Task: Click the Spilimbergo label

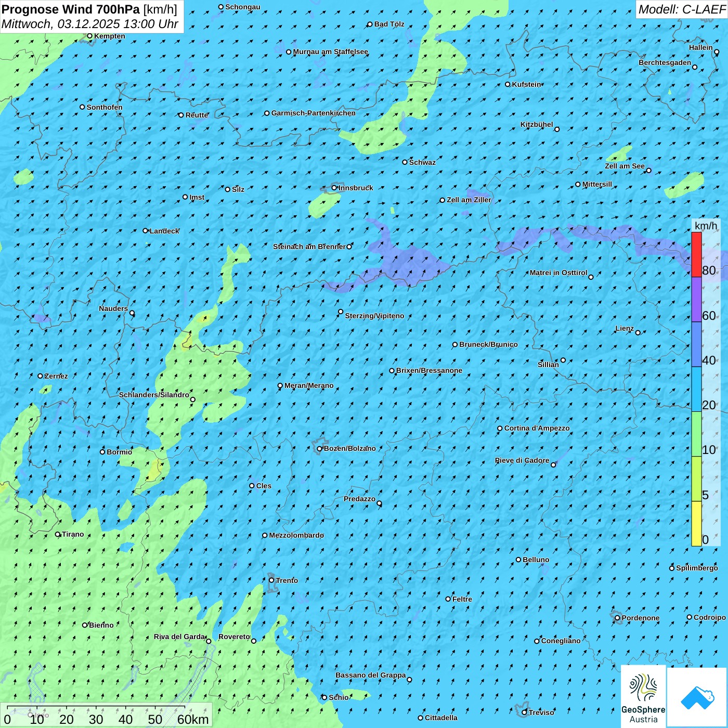Action: 697,568
